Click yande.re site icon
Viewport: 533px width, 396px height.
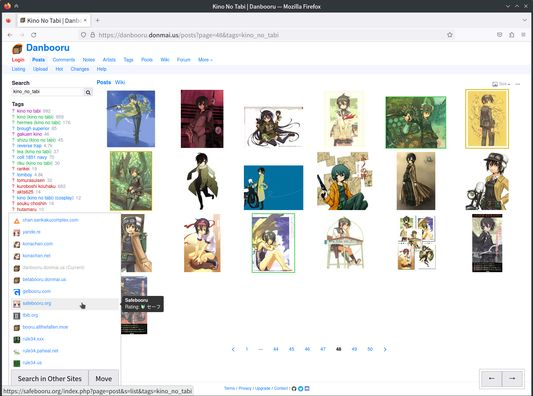17,233
